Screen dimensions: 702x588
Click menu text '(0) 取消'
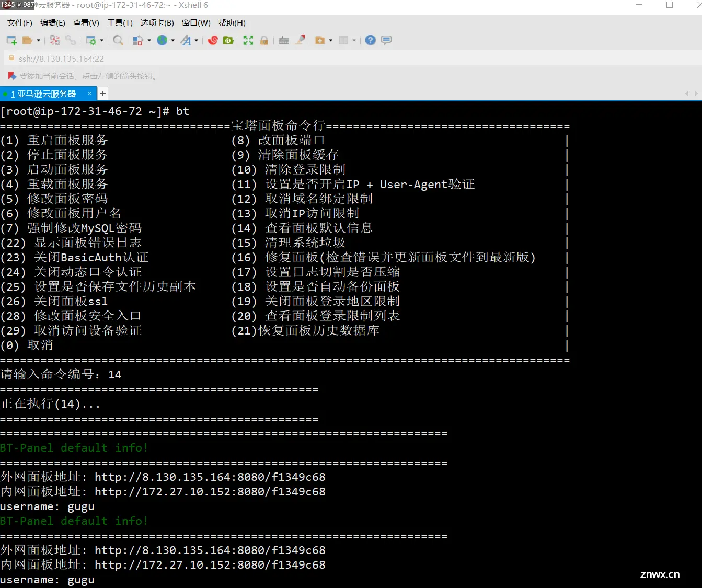(27, 345)
